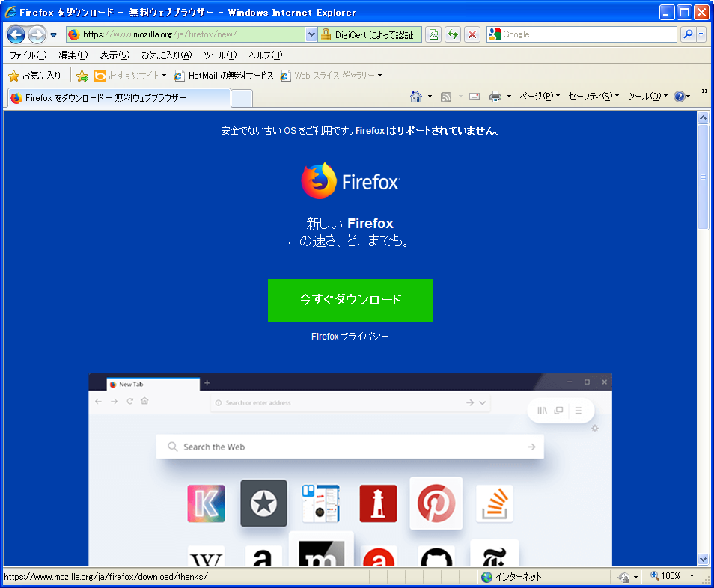Click the Internet Explorer icon in title bar

(x=11, y=12)
